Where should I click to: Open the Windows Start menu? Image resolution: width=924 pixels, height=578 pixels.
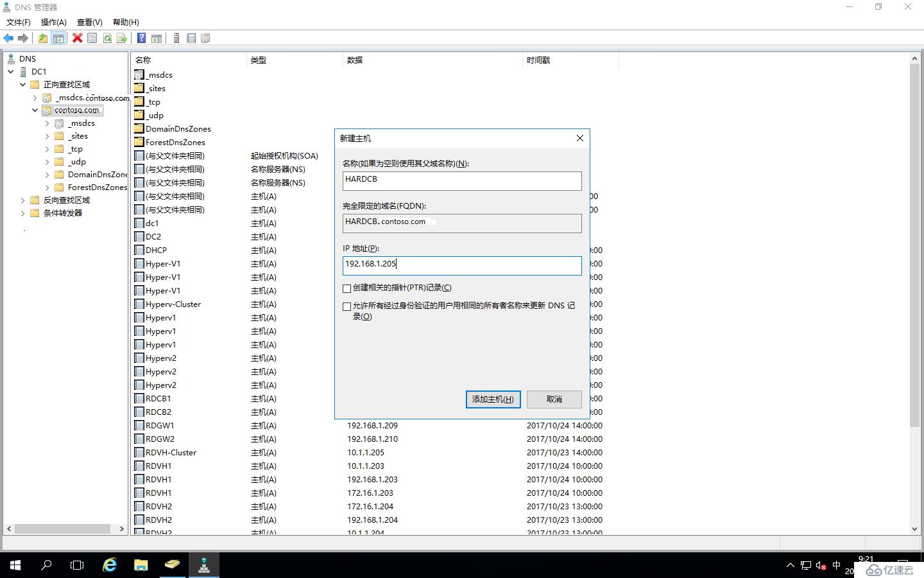[x=15, y=565]
